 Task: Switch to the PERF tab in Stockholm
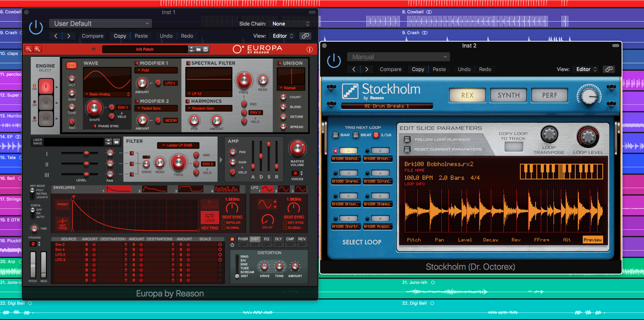coord(550,95)
